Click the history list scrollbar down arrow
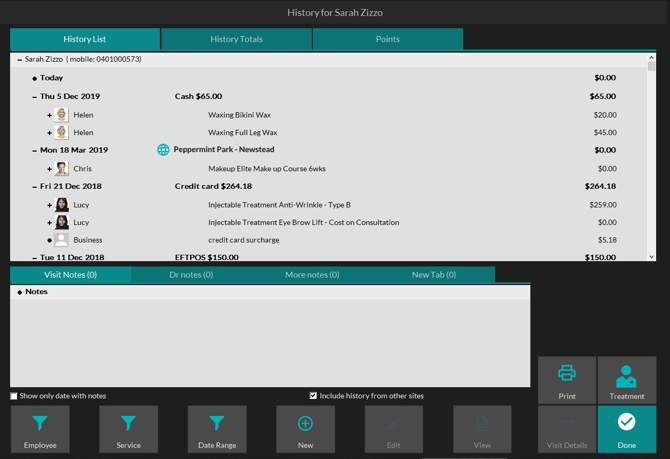Image resolution: width=670 pixels, height=459 pixels. [651, 257]
